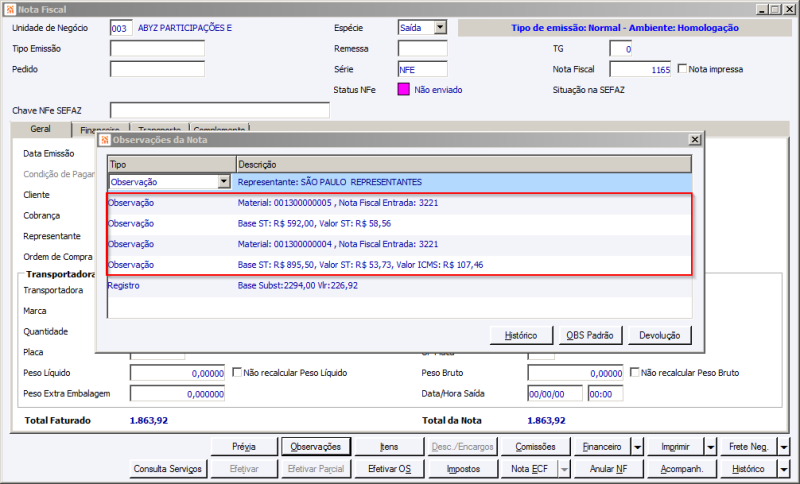Select row Material: 001300000004 Nota Fiscal Entrada
This screenshot has width=800, height=484.
399,244
